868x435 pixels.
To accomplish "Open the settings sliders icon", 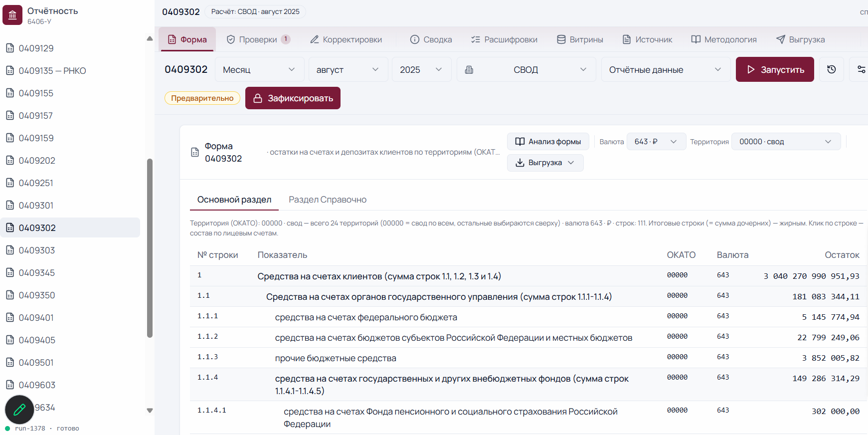I will point(861,69).
